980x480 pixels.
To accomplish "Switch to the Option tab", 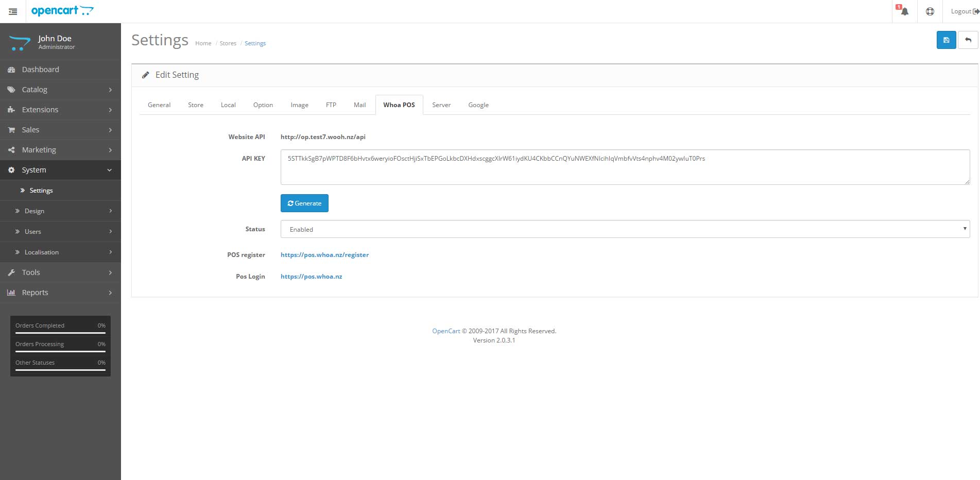I will 263,105.
